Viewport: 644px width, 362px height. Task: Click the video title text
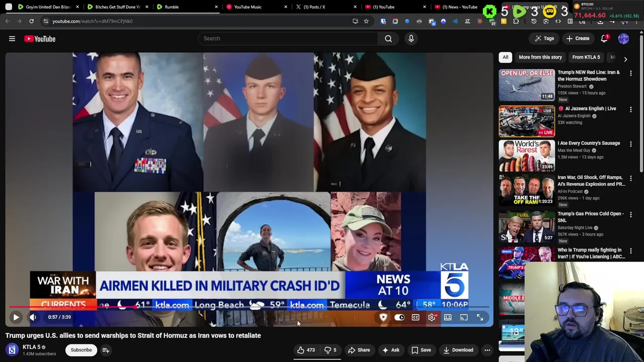[133, 335]
